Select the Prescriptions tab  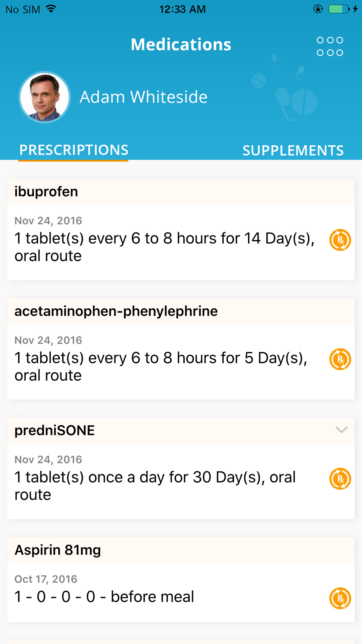(73, 150)
